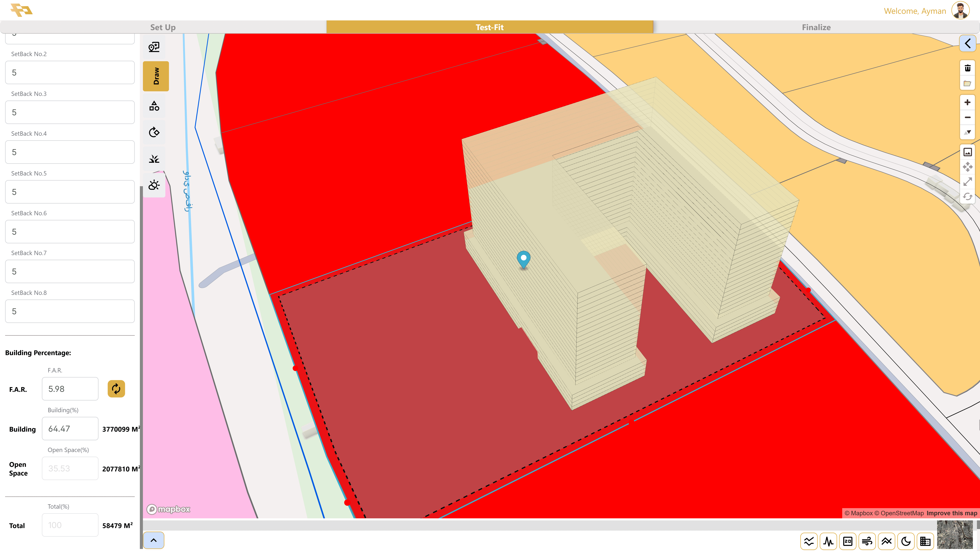Click the 2077810 M² open space value
Viewport: 980px width, 551px height.
[121, 469]
